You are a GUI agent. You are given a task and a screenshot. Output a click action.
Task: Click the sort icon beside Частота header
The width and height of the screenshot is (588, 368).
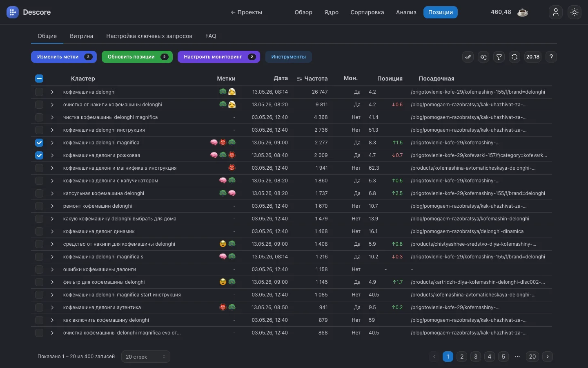299,79
